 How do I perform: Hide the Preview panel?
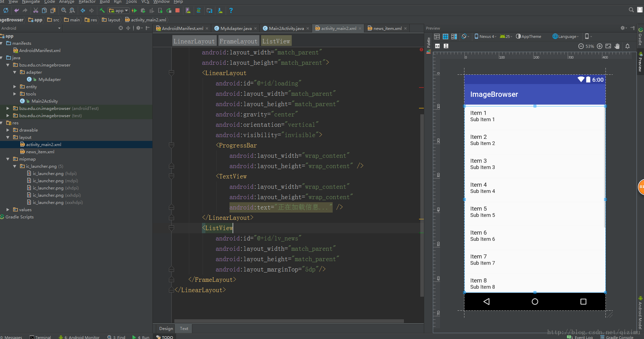coord(632,28)
